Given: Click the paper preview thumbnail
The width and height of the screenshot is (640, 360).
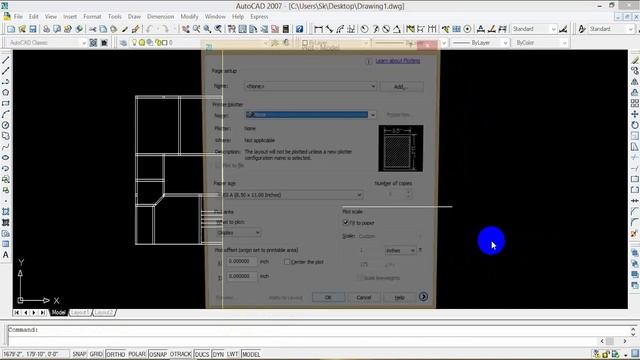Looking at the screenshot, I should click(401, 149).
